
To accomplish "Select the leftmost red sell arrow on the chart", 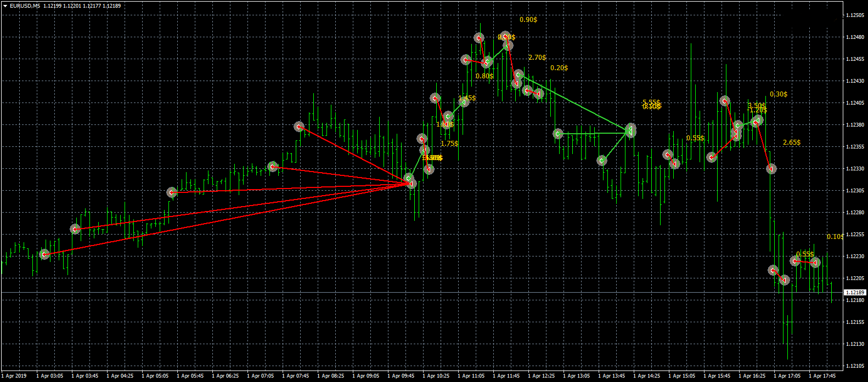I will [45, 254].
